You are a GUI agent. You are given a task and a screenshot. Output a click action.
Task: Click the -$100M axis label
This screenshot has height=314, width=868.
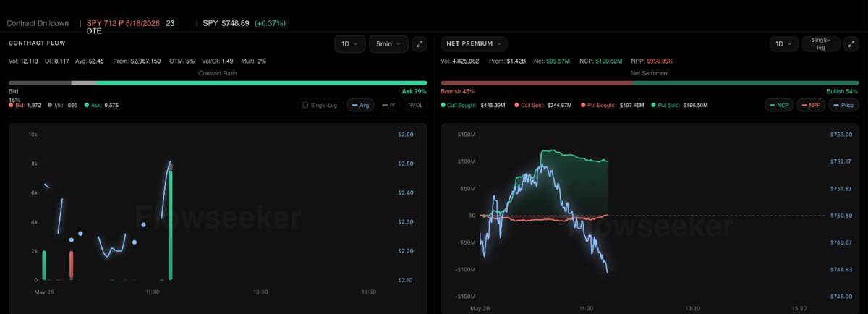(466, 269)
